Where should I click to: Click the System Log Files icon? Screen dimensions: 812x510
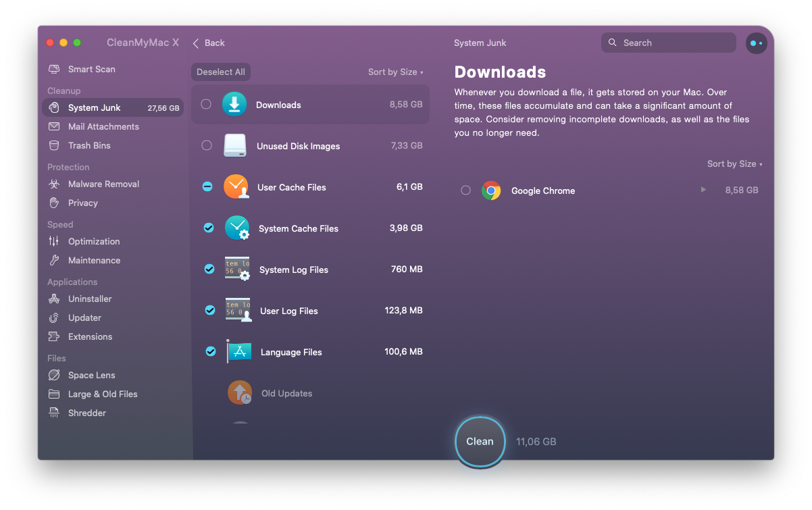point(237,270)
